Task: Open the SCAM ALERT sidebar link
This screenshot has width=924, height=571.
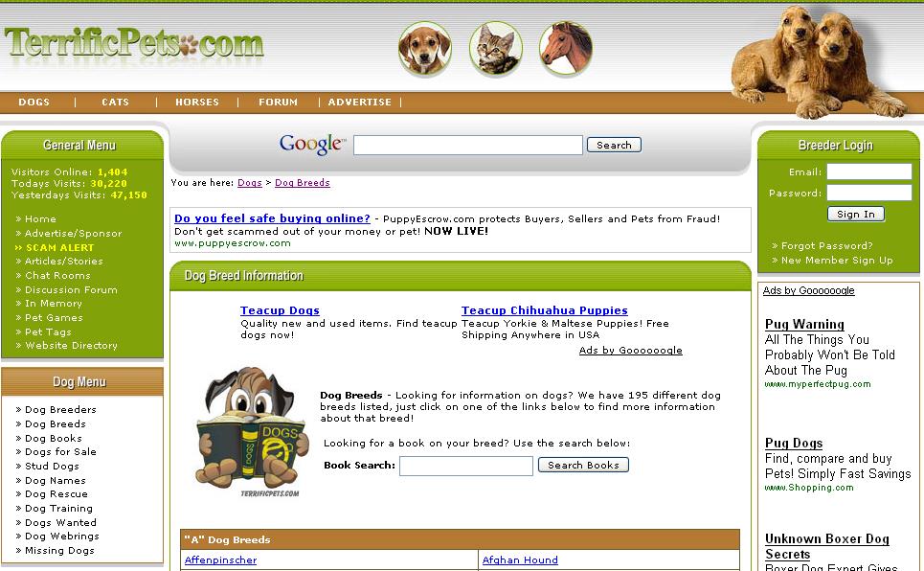Action: pyautogui.click(x=59, y=248)
